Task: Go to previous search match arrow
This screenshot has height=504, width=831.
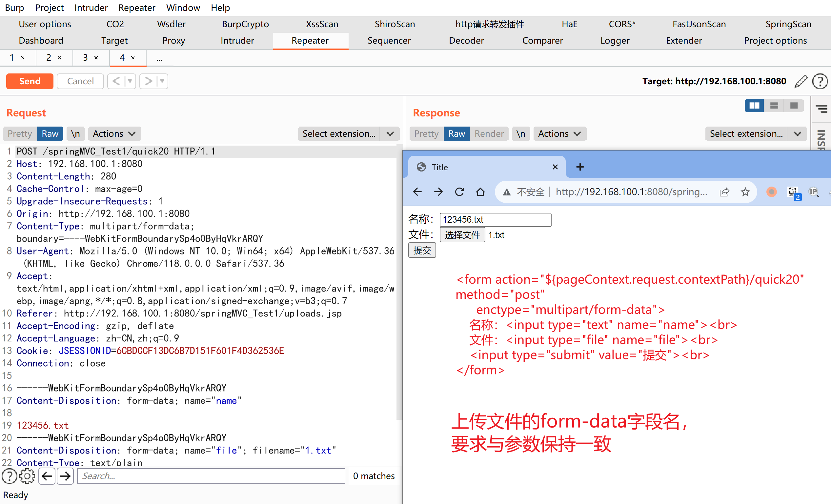Action: click(x=47, y=476)
